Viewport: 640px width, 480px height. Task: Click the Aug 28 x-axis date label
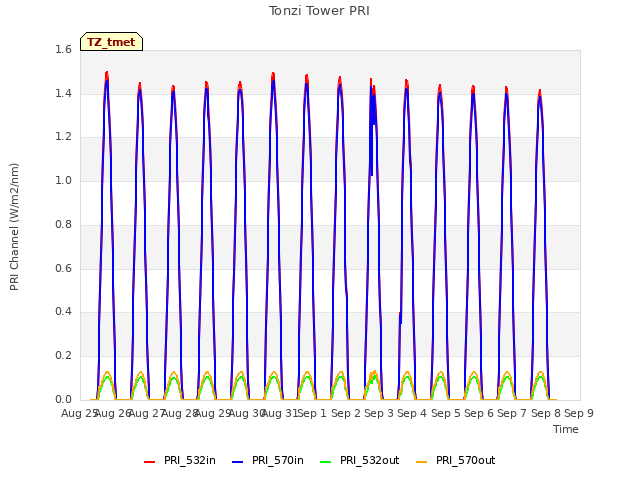pyautogui.click(x=180, y=413)
